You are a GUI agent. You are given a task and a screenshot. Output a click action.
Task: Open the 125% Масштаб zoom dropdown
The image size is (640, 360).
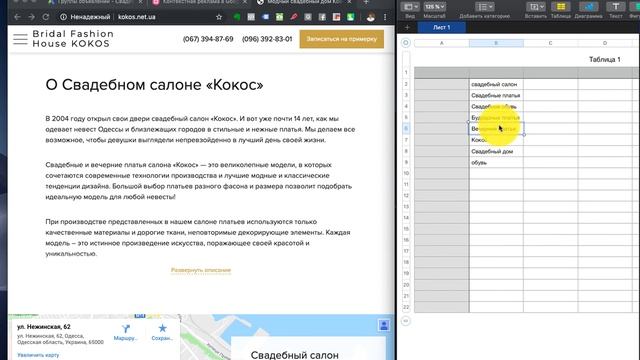point(434,7)
